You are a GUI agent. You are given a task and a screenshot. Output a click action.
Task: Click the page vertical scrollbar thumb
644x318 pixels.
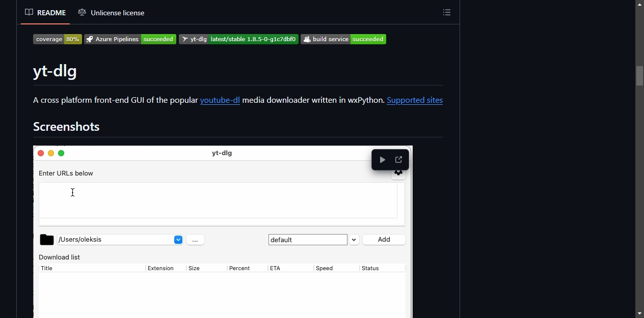pyautogui.click(x=640, y=76)
